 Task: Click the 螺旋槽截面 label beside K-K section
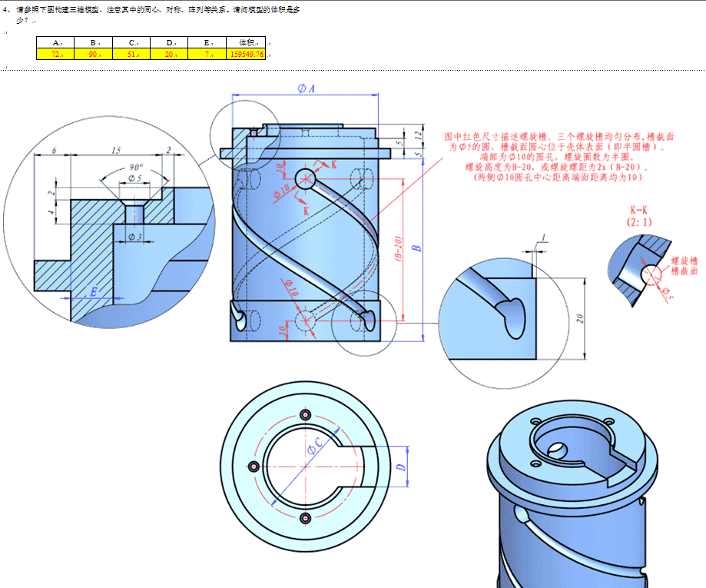click(684, 266)
